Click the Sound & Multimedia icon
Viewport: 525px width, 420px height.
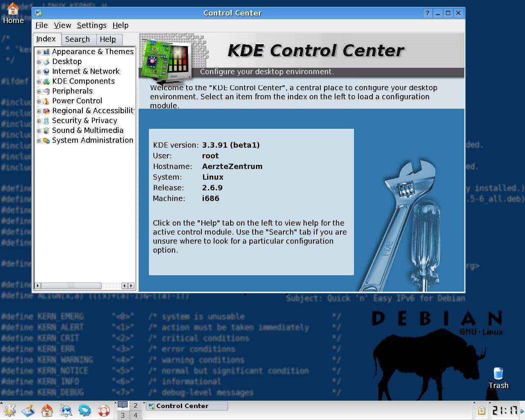46,130
